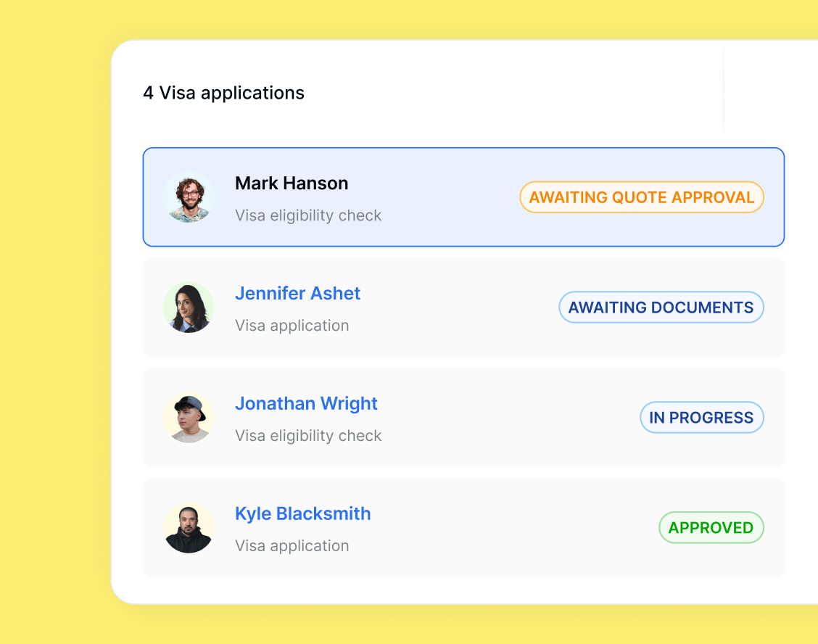Click Kyle Blacksmith's profile avatar

click(189, 528)
